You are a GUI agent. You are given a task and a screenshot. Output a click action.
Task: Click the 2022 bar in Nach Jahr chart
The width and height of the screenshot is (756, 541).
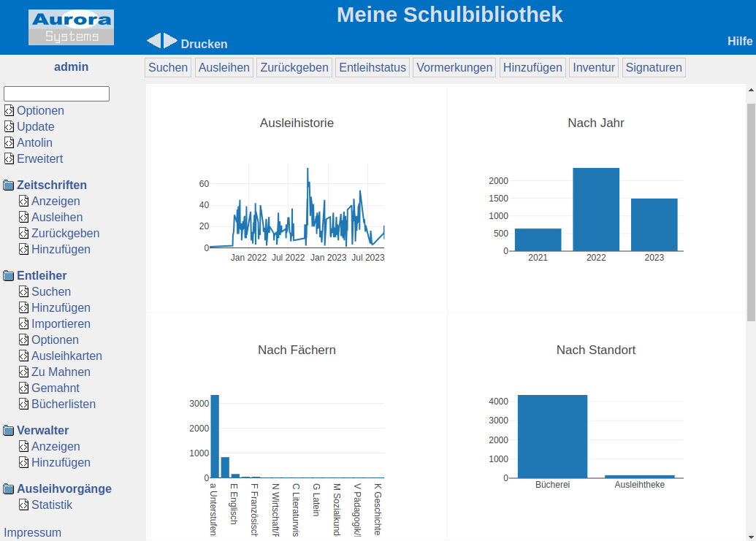pyautogui.click(x=596, y=210)
